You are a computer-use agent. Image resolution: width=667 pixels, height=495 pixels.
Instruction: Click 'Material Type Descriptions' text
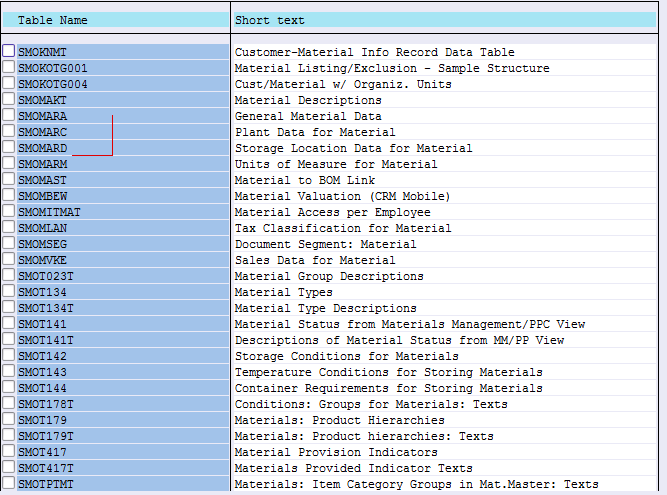pyautogui.click(x=325, y=308)
